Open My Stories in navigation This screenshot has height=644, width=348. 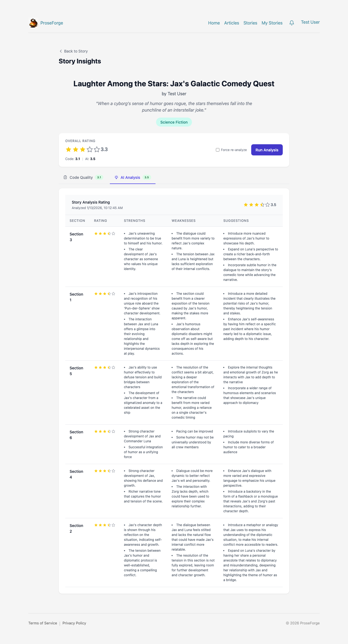coord(272,23)
